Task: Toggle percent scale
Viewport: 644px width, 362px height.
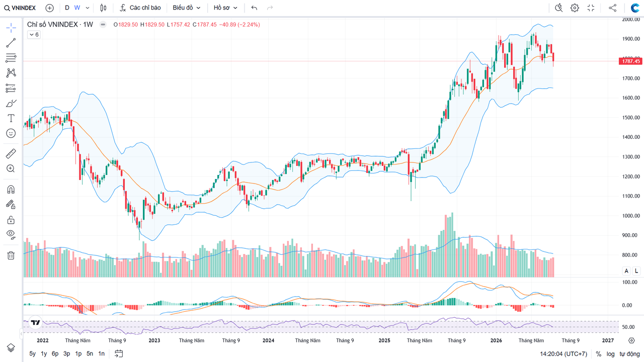Action: click(598, 354)
